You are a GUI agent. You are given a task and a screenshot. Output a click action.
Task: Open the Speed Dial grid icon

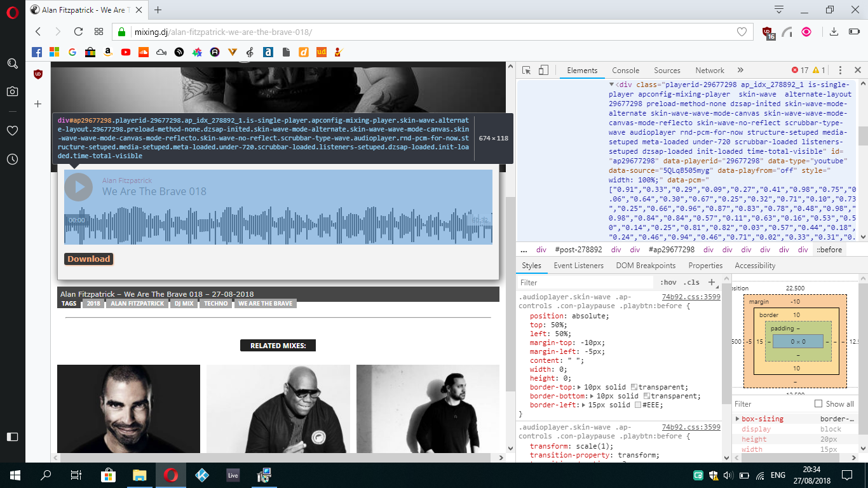[98, 32]
